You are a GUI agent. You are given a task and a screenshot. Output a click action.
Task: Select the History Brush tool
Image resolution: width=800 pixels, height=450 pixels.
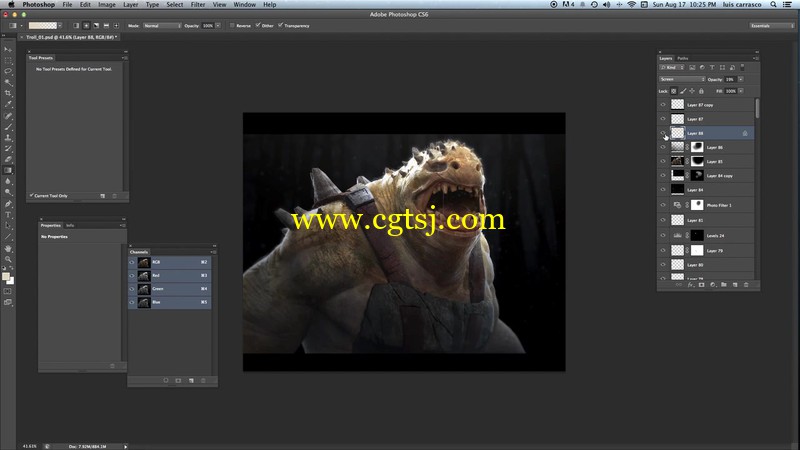tap(8, 148)
